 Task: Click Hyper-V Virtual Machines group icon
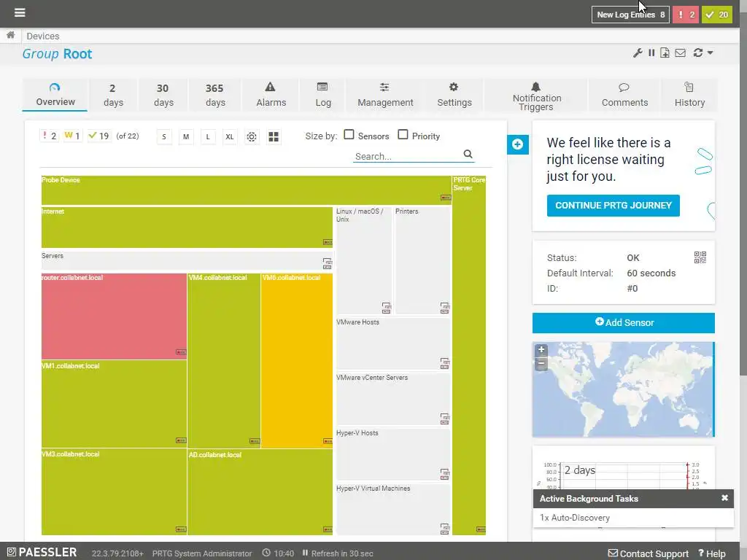(x=444, y=529)
